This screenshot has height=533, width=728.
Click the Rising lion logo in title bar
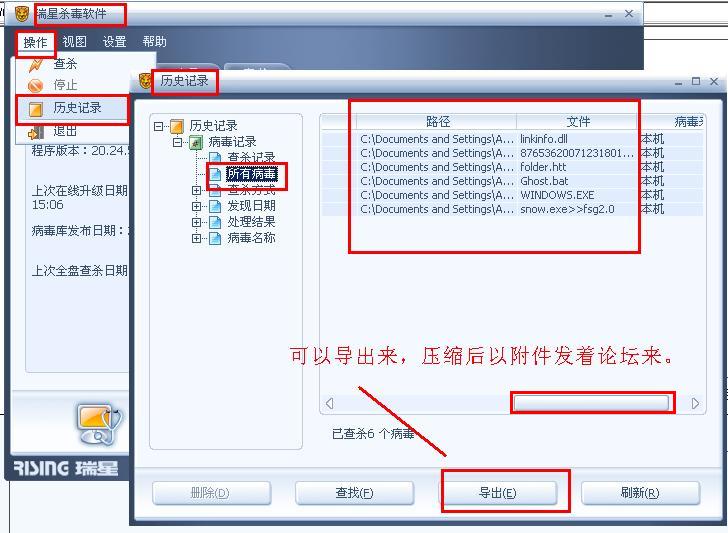(22, 14)
